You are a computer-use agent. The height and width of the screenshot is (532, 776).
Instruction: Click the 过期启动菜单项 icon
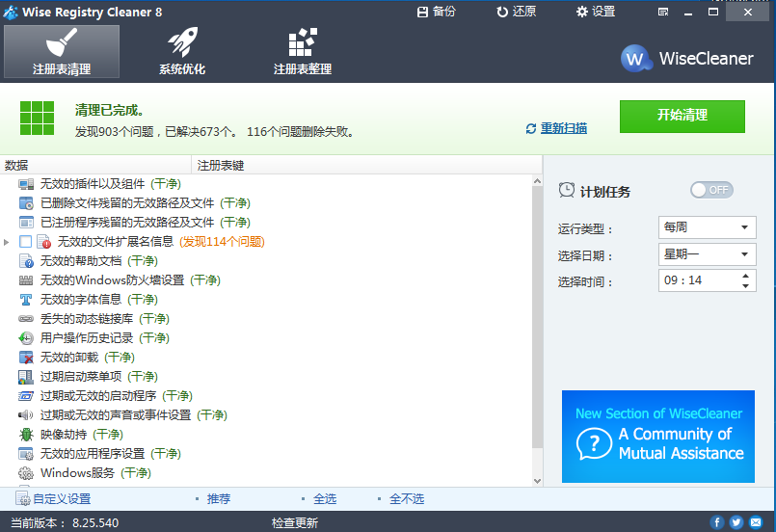tap(26, 377)
